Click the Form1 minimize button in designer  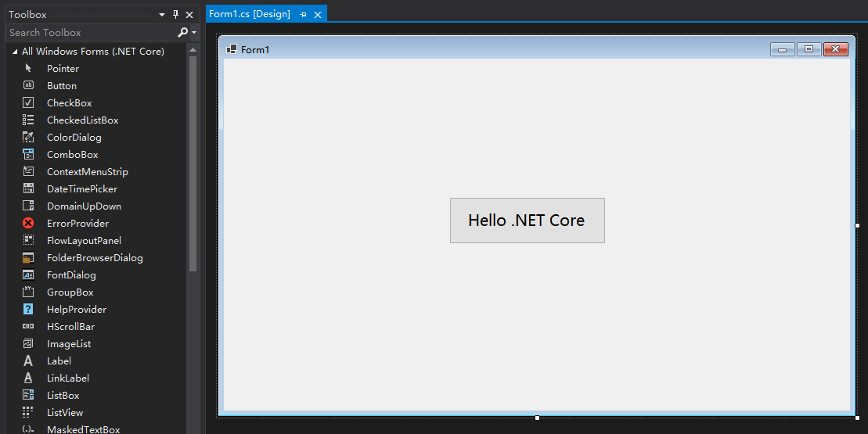(782, 49)
